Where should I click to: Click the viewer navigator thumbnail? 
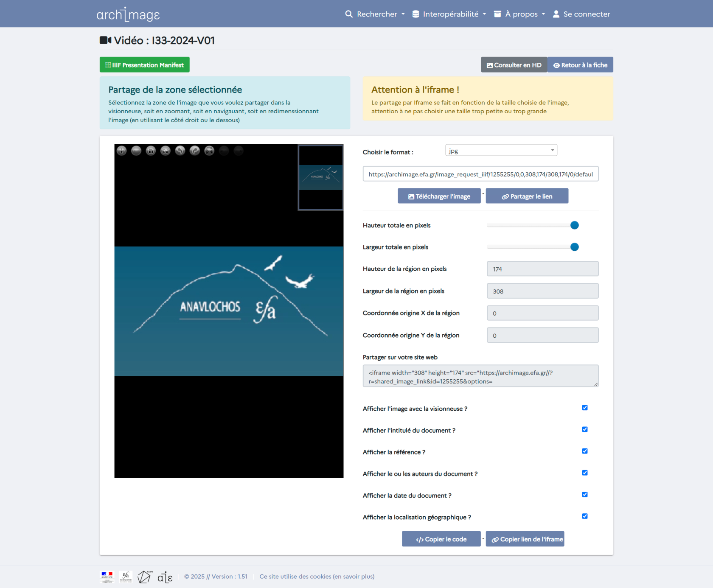coord(320,177)
